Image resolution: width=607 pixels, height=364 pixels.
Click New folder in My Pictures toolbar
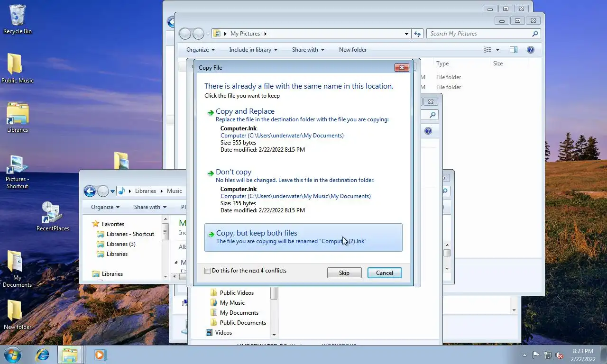353,50
